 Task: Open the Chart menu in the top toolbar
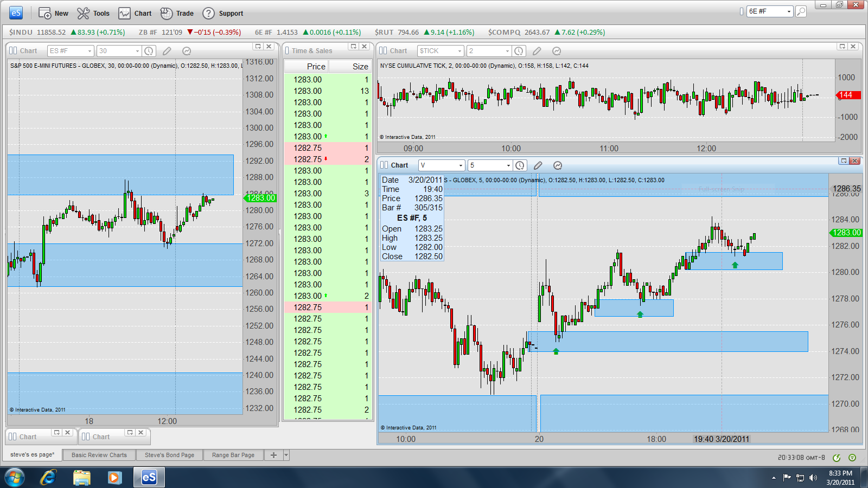click(135, 13)
